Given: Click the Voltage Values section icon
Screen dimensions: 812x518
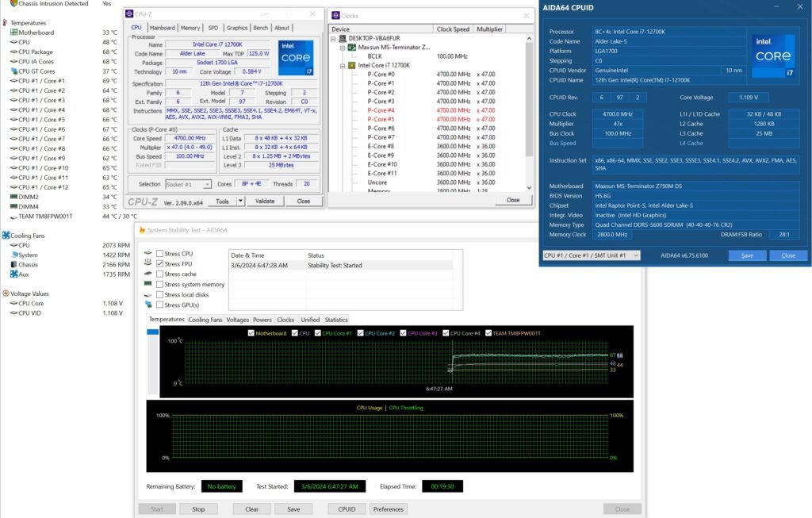Looking at the screenshot, I should (x=6, y=294).
